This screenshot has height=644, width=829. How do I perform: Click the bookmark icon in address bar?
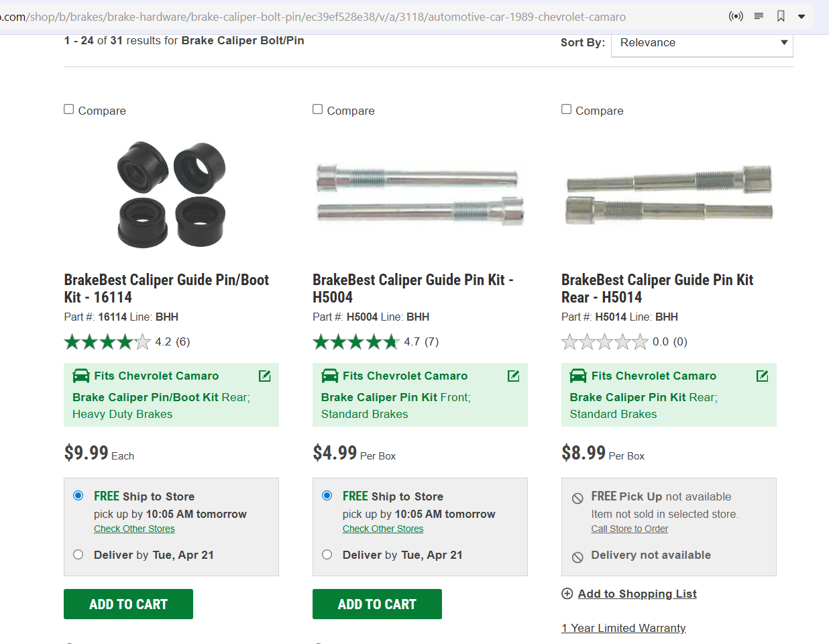(781, 16)
